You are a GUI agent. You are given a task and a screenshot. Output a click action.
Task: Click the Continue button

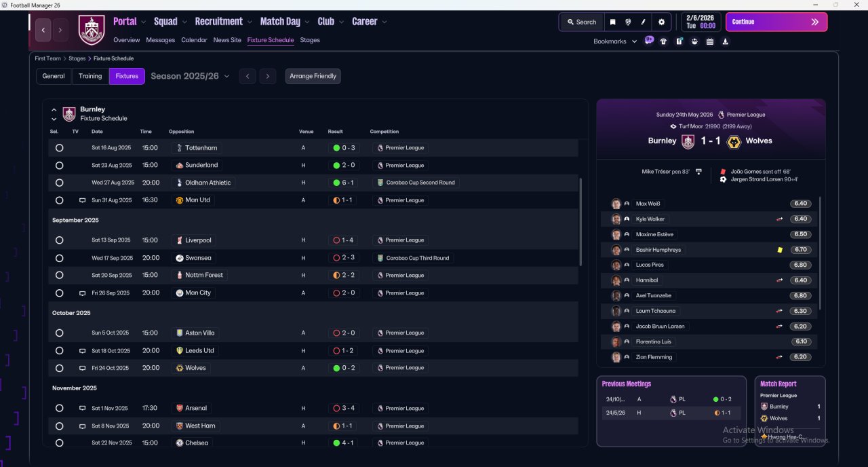(776, 22)
